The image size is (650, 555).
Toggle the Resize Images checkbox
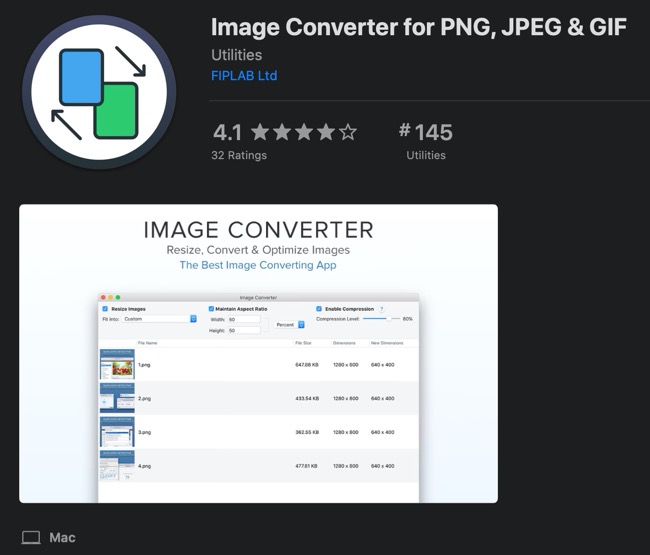point(105,309)
